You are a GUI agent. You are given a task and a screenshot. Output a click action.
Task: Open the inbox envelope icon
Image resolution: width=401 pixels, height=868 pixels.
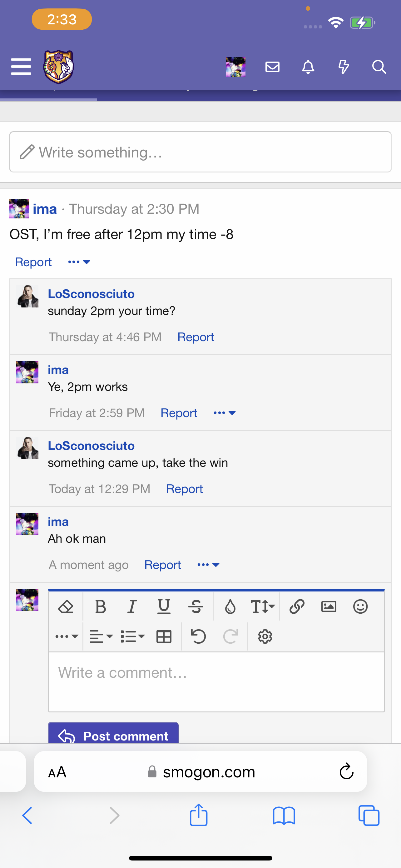[272, 67]
